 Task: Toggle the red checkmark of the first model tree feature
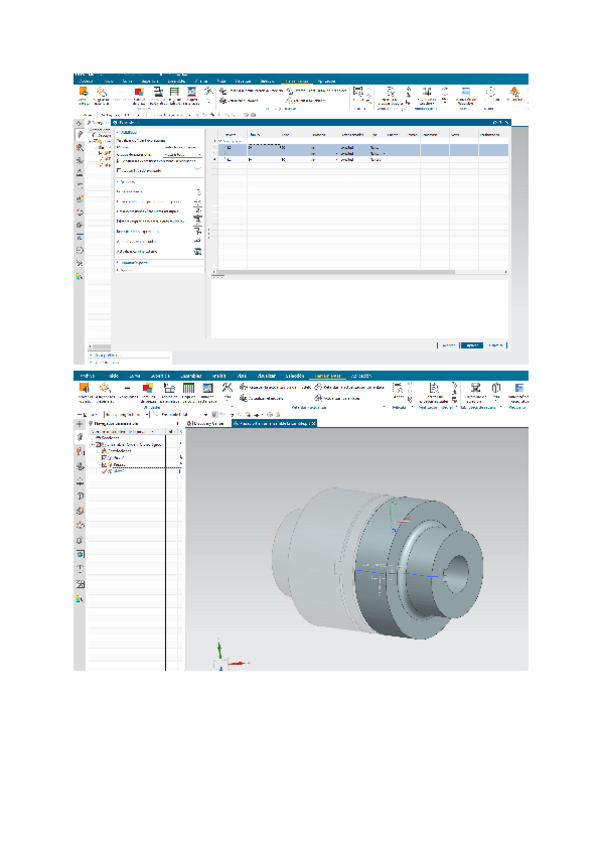click(x=104, y=457)
